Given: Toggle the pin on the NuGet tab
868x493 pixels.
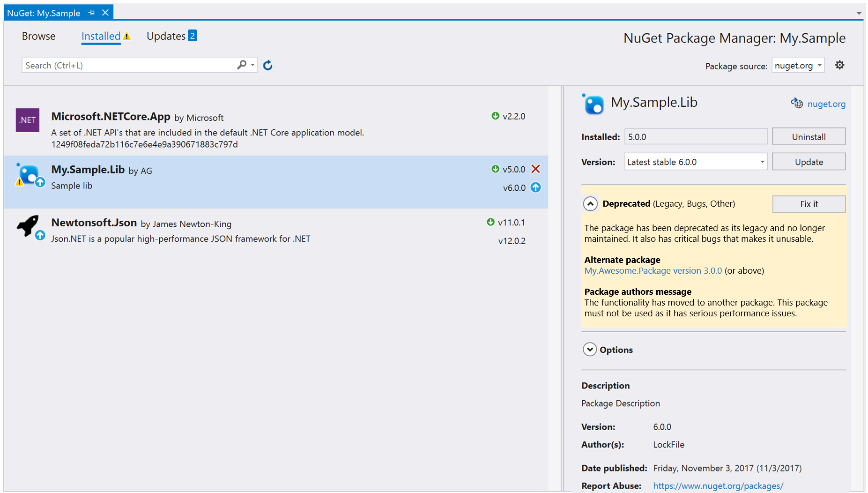Looking at the screenshot, I should pos(91,13).
